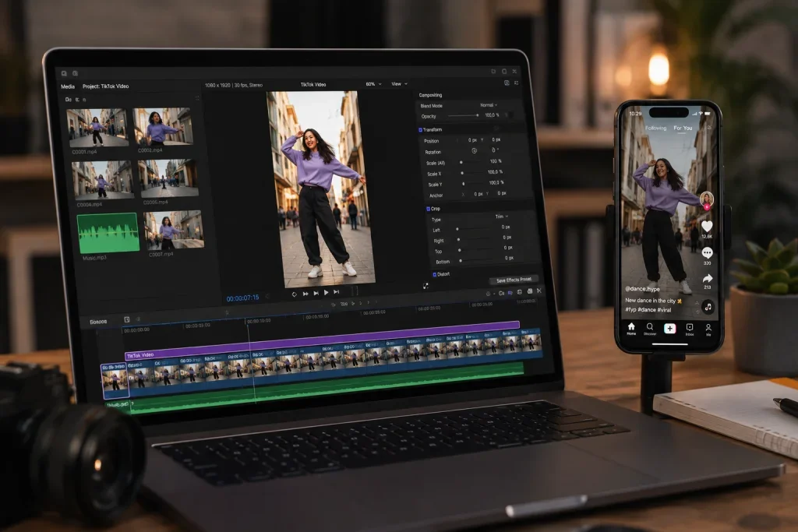The image size is (798, 532).
Task: Open the 60% zoom dropdown above the viewer
Action: coord(373,84)
